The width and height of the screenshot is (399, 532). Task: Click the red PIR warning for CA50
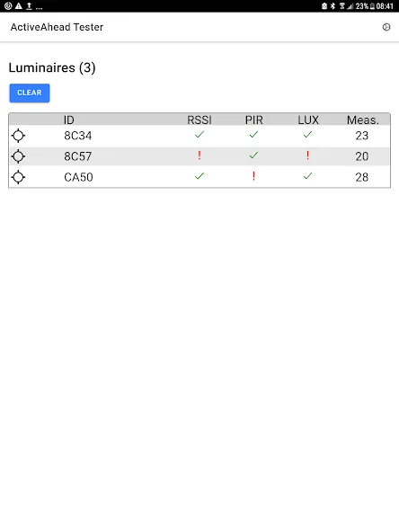tap(253, 176)
